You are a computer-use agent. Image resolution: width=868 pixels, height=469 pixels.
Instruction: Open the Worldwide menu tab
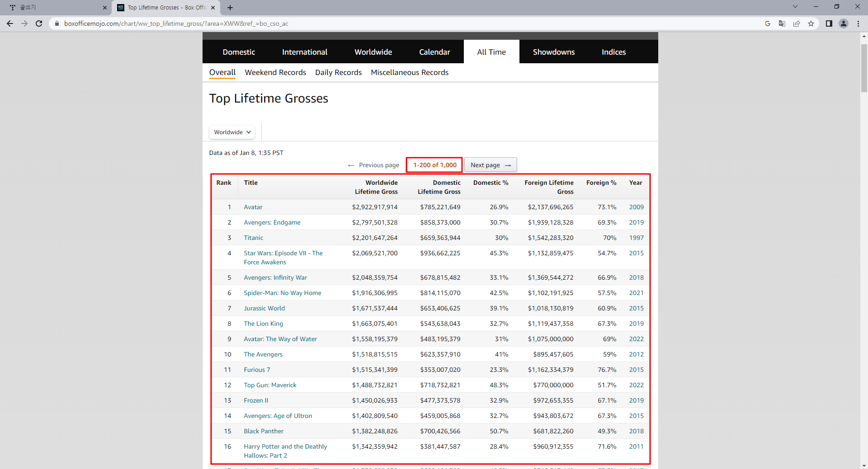point(373,52)
